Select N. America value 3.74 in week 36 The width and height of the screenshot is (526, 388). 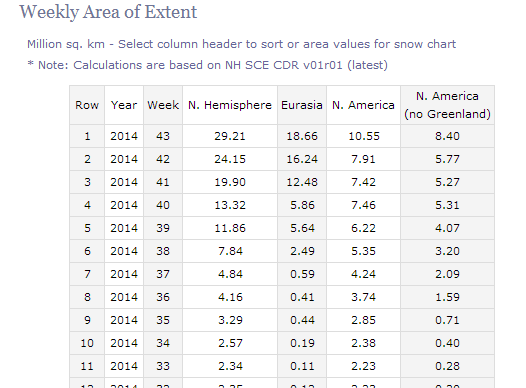click(363, 297)
